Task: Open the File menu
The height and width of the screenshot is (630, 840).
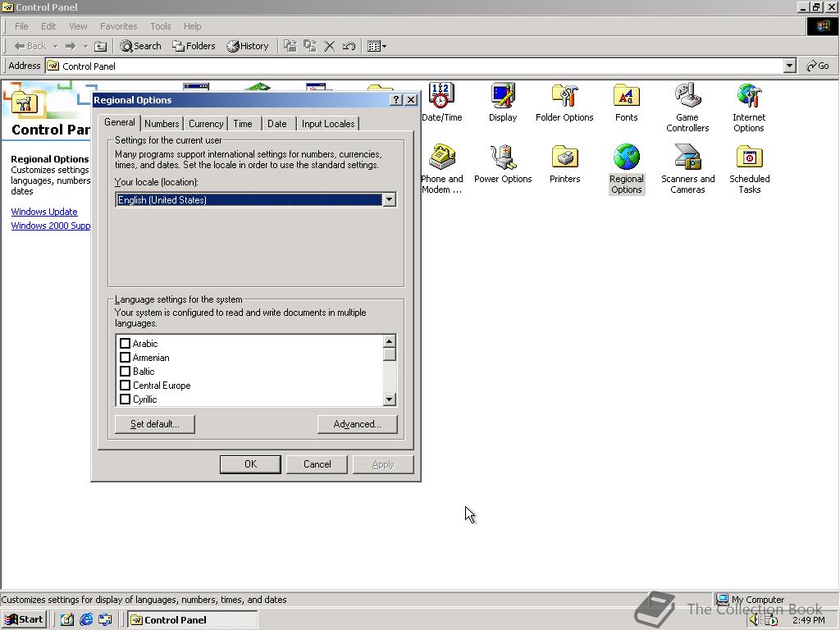Action: tap(21, 26)
